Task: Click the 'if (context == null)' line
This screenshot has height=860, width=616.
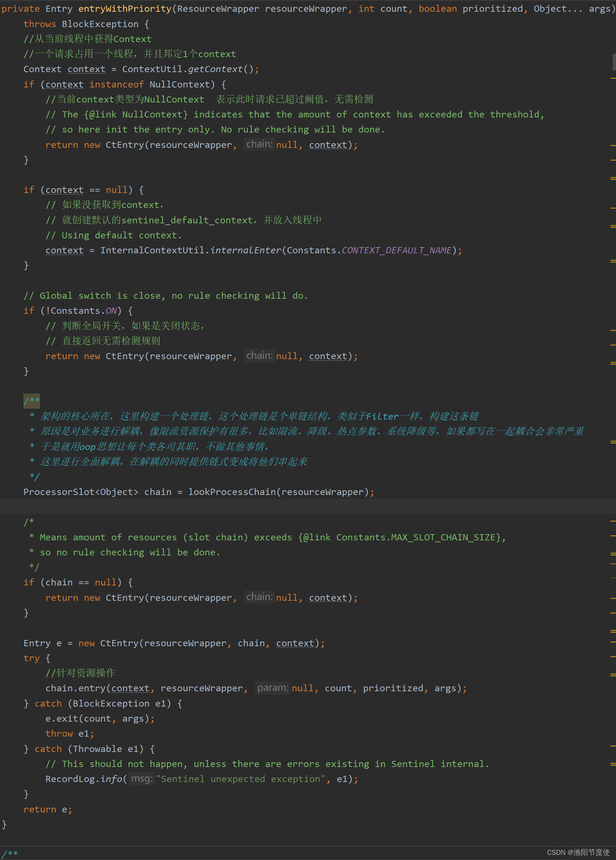Action: 83,190
